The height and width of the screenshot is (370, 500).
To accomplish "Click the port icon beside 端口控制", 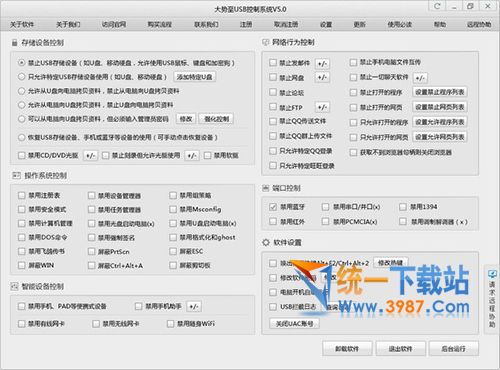I will 265,188.
